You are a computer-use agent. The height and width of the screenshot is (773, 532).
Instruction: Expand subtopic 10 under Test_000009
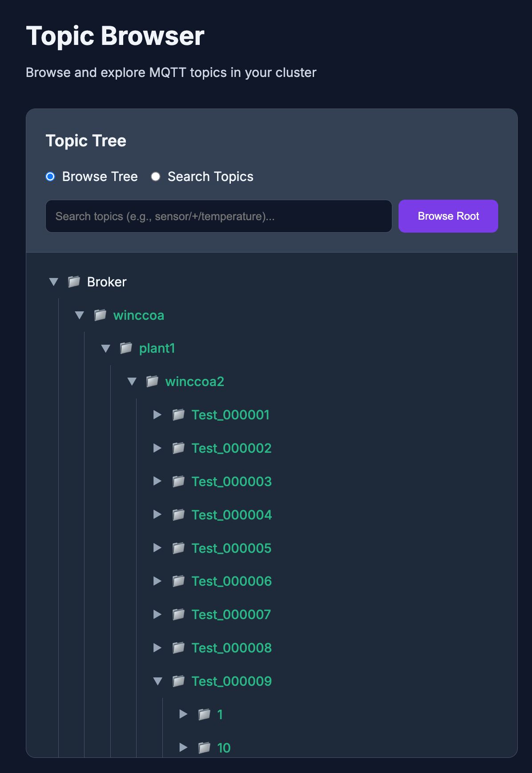coord(183,747)
